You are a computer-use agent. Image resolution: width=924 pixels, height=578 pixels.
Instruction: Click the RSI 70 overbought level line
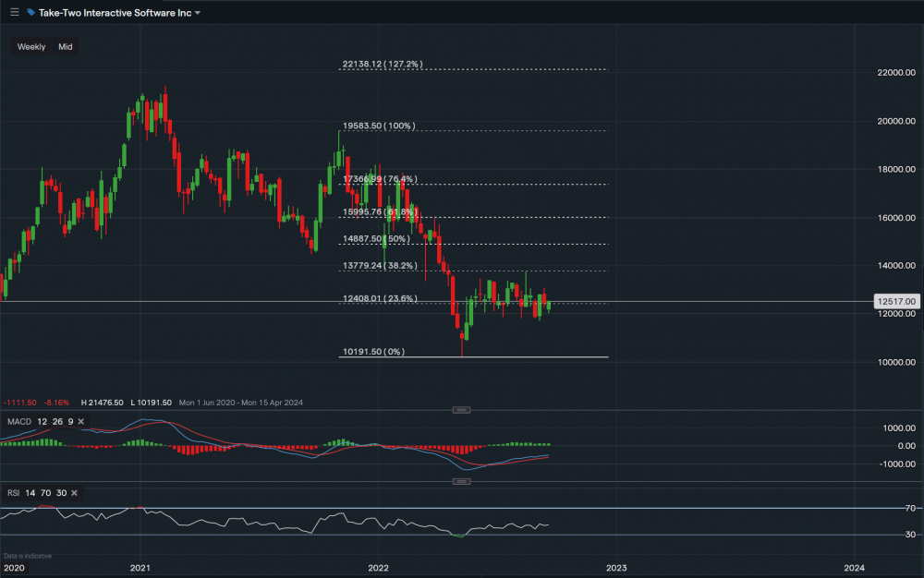462,507
